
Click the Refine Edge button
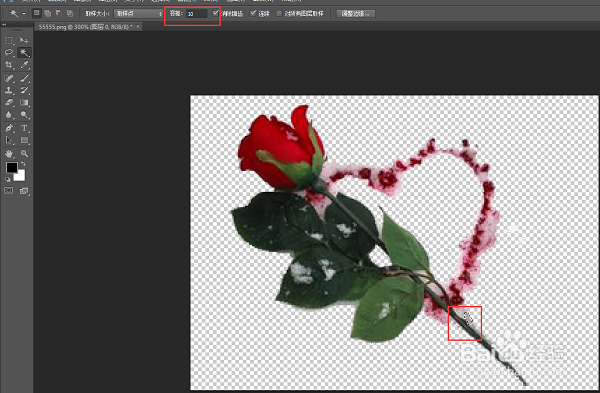click(x=355, y=14)
